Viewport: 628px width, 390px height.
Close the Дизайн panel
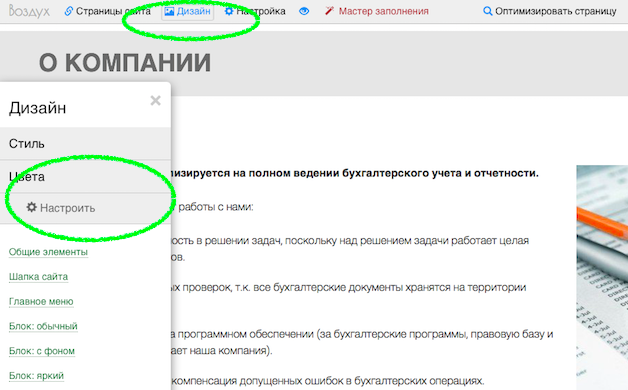[155, 100]
